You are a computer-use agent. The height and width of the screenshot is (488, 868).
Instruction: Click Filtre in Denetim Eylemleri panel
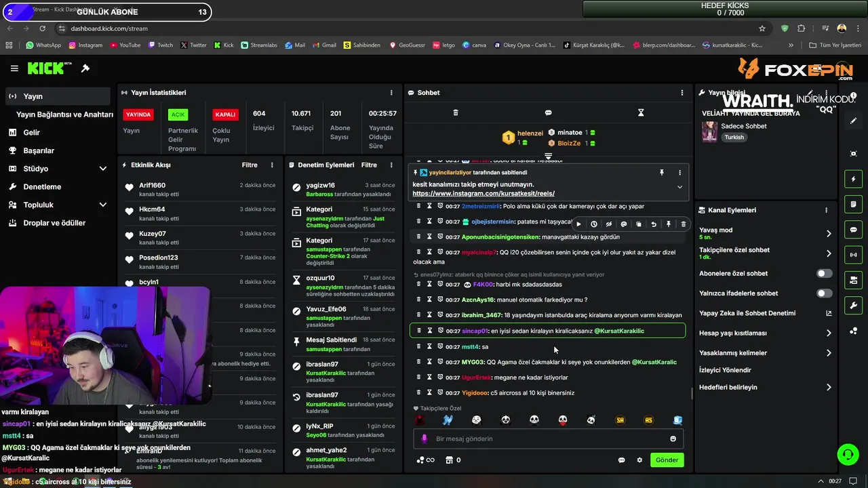click(369, 165)
